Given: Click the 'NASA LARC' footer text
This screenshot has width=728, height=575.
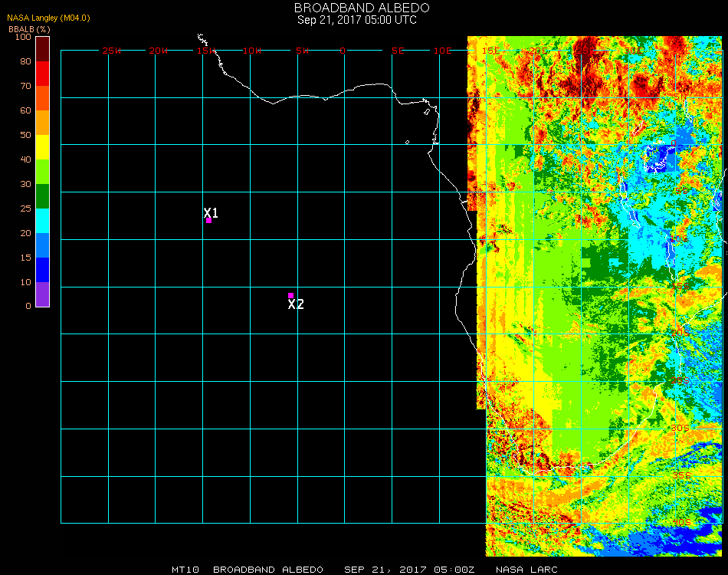Looking at the screenshot, I should click(x=526, y=570).
